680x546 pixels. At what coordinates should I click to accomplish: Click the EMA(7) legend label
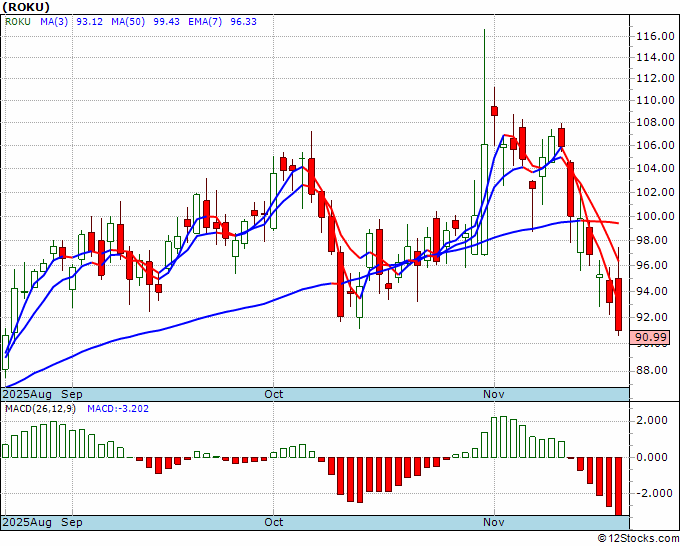(x=205, y=22)
